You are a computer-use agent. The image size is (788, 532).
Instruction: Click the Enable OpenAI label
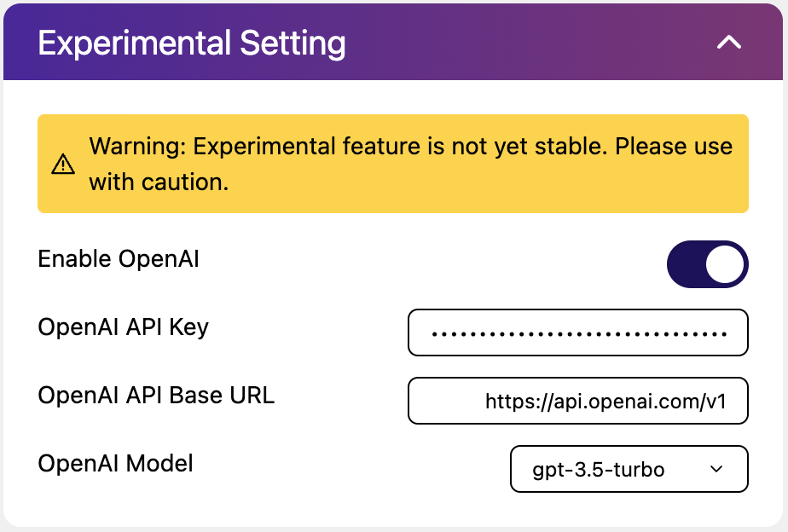(119, 259)
